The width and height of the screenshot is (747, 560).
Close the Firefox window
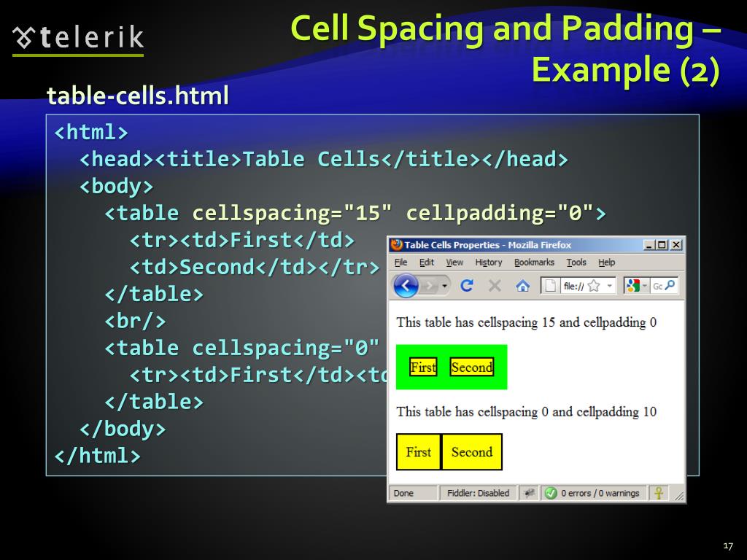pyautogui.click(x=676, y=245)
